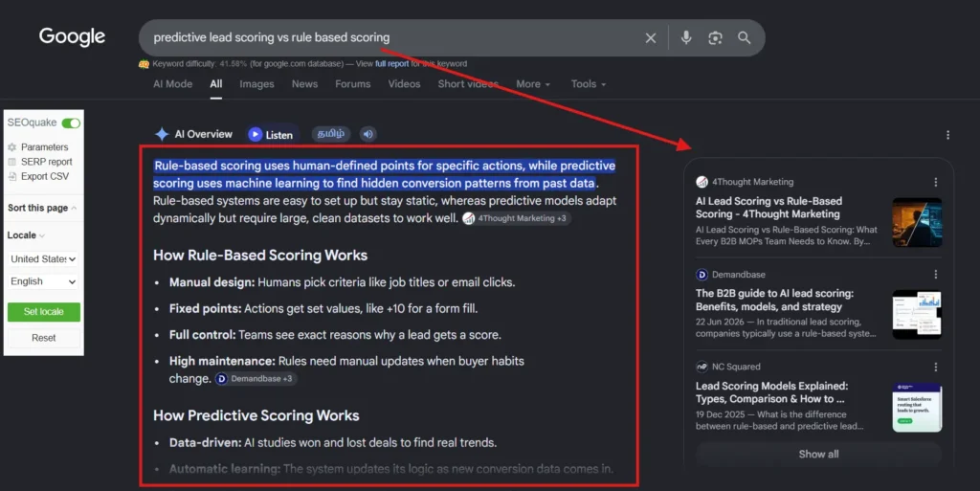Select the All results tab
980x491 pixels.
(216, 83)
